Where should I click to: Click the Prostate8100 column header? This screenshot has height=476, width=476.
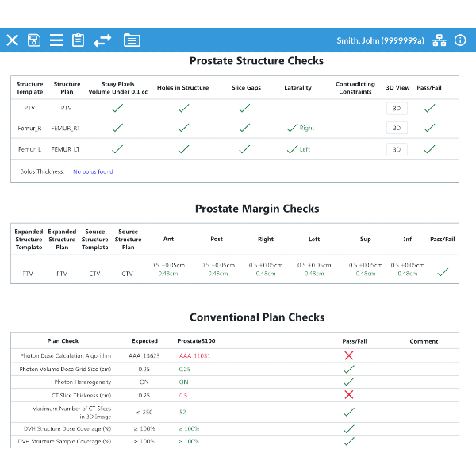pos(196,341)
